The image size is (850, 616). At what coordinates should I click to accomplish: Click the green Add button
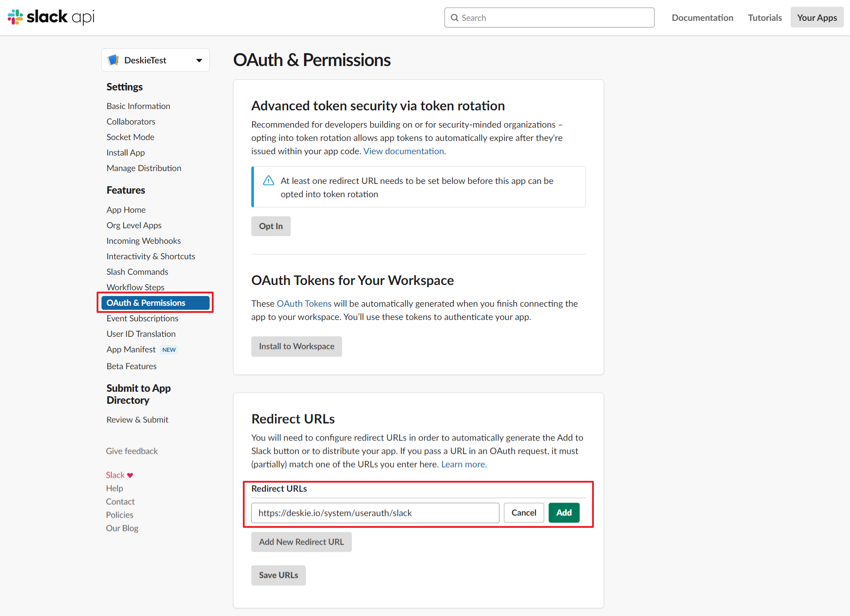[564, 513]
